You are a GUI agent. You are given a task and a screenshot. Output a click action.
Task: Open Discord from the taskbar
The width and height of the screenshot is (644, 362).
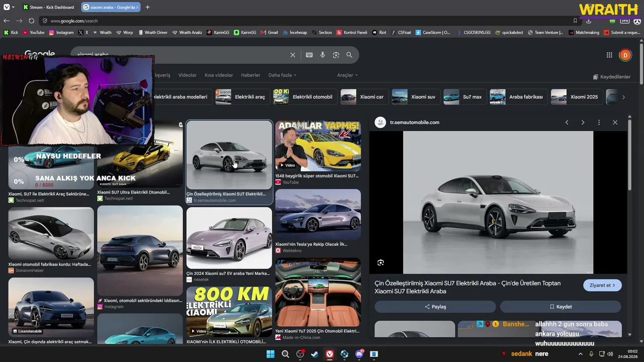pyautogui.click(x=359, y=354)
